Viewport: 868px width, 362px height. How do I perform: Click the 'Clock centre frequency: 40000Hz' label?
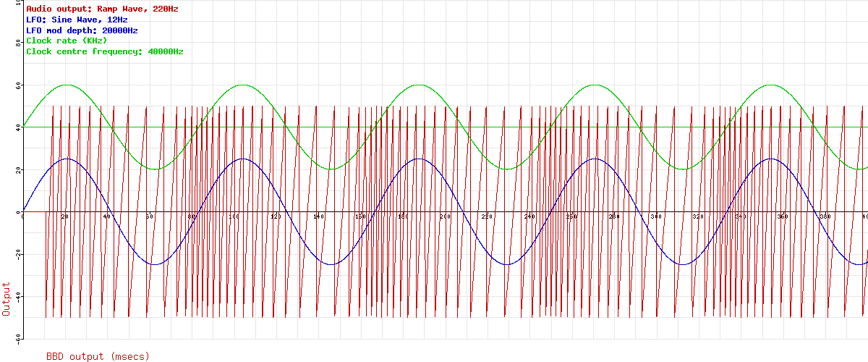105,51
